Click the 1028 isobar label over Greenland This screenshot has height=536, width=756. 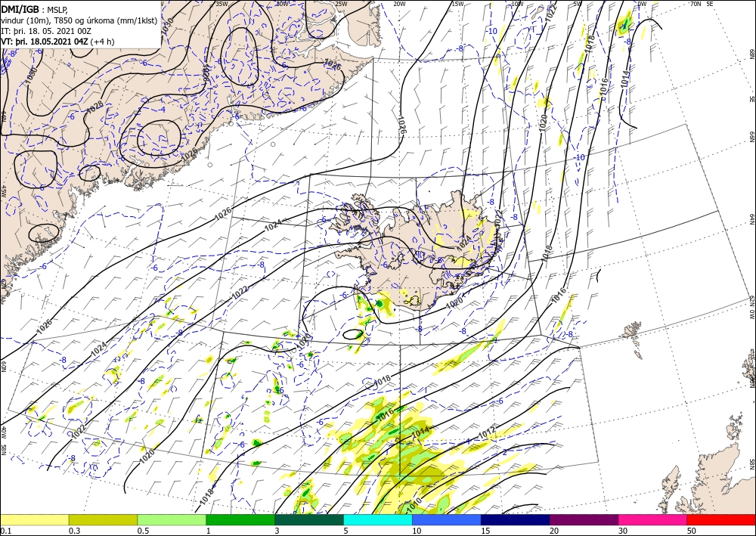point(94,107)
